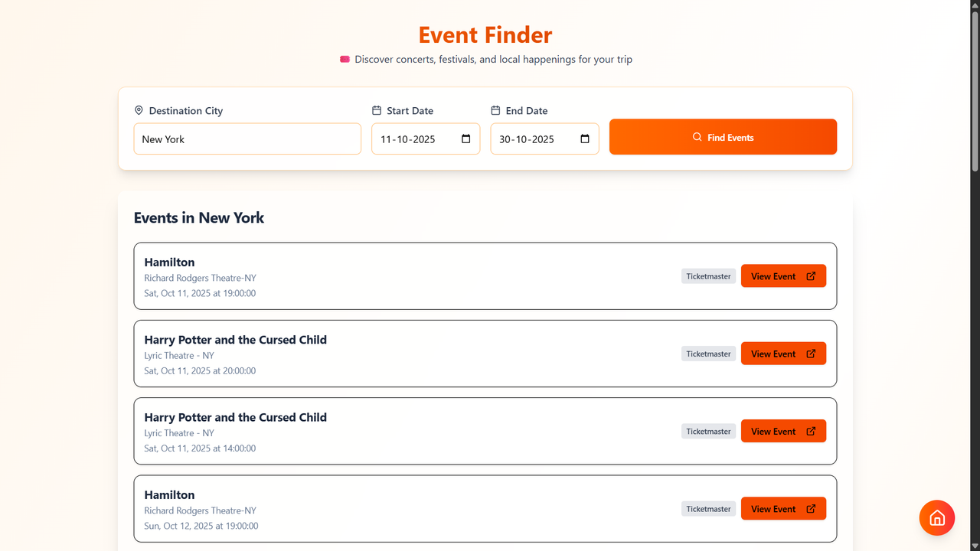Click the location pin icon beside Destination City
Image resolution: width=980 pixels, height=551 pixels.
pos(139,110)
